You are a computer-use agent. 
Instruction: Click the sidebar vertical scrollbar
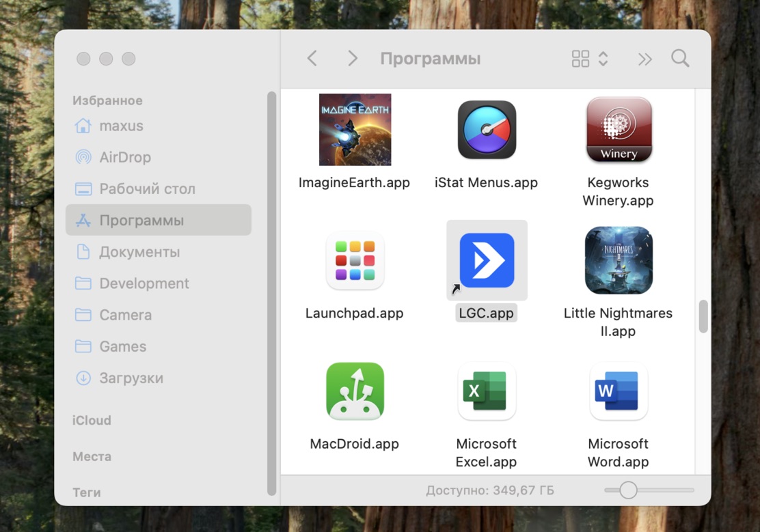(x=271, y=293)
